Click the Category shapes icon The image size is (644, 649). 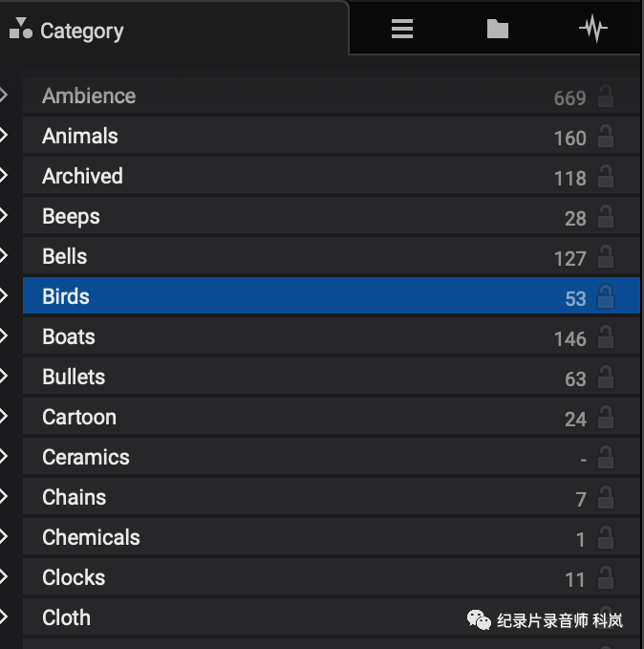tap(21, 29)
